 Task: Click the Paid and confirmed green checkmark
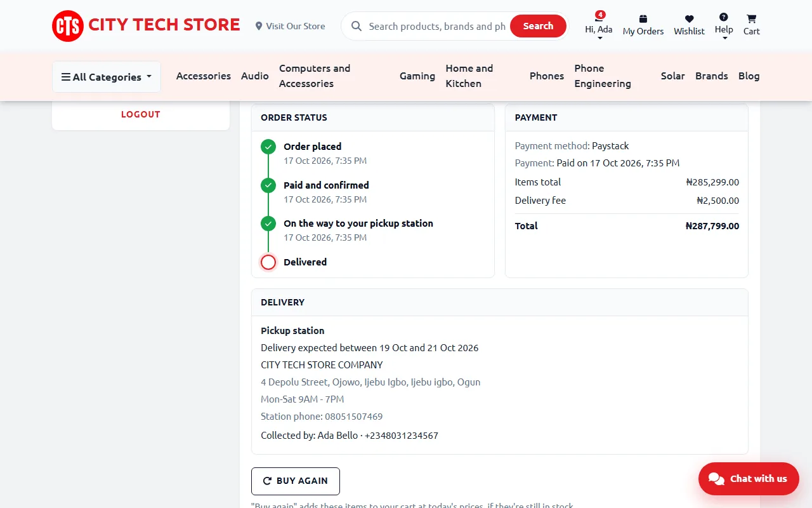click(x=268, y=185)
